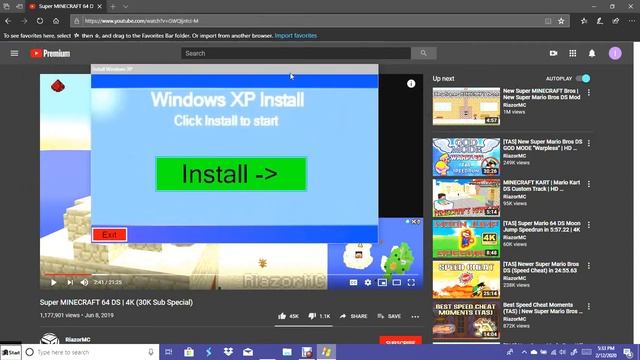
Task: Open options menu for GOD MODE Warpless video
Action: pos(589,143)
